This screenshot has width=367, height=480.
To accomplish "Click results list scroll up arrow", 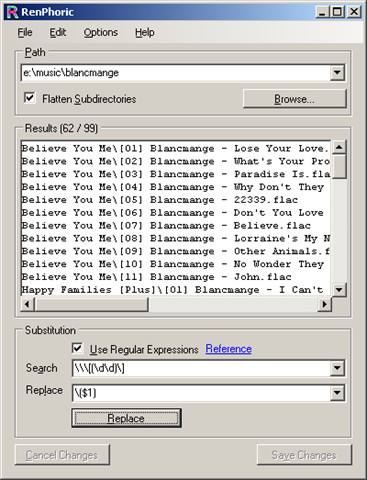I will click(x=339, y=147).
